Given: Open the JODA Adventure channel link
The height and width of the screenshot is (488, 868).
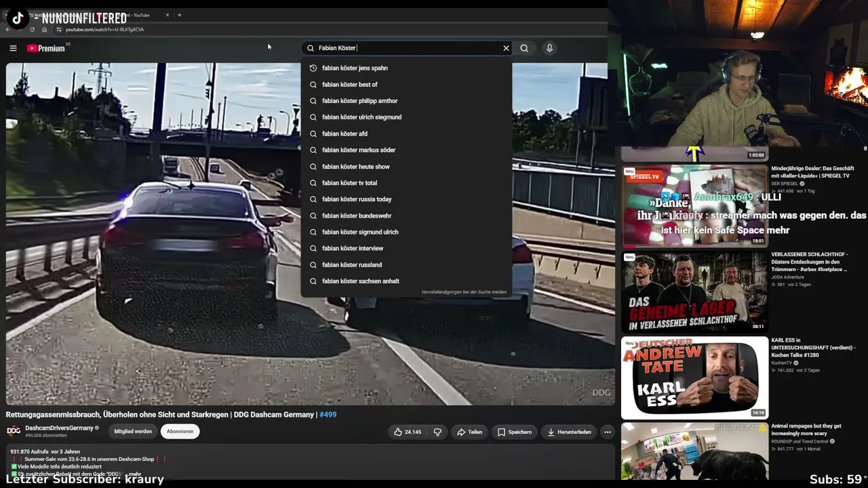Looking at the screenshot, I should (787, 277).
